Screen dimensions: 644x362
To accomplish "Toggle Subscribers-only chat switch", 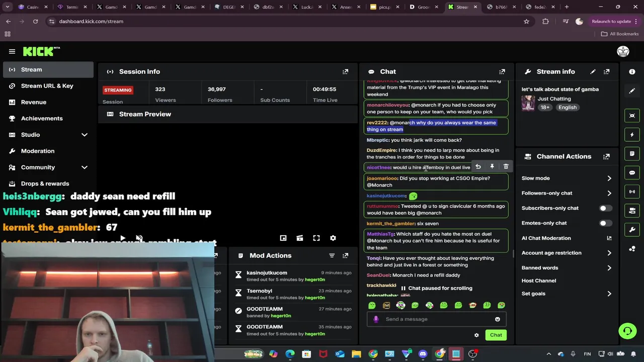I will 605,208.
